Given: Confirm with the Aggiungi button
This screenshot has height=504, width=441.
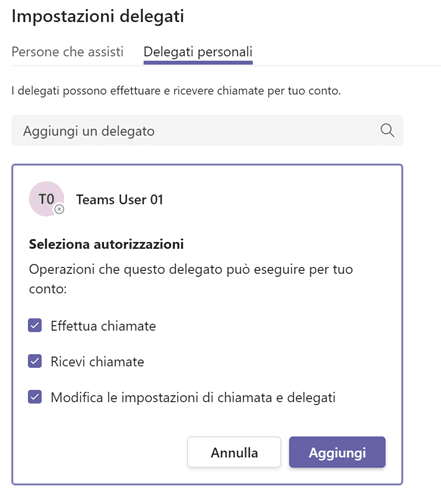Looking at the screenshot, I should (337, 452).
